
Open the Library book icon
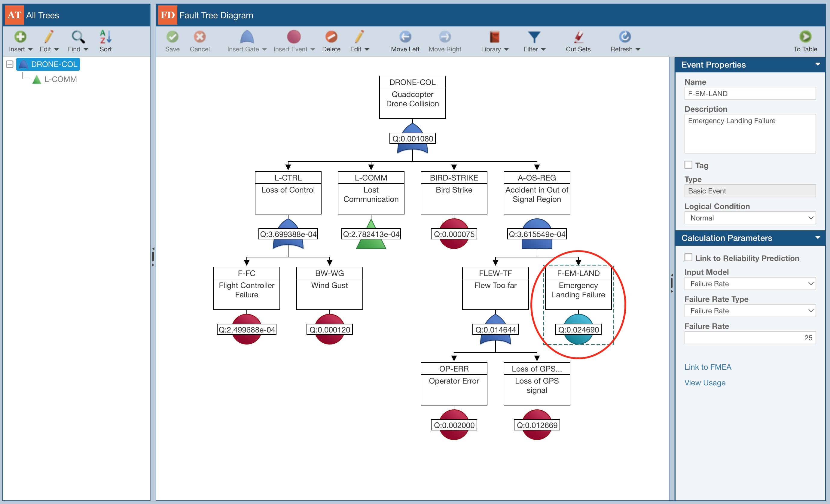(x=494, y=37)
